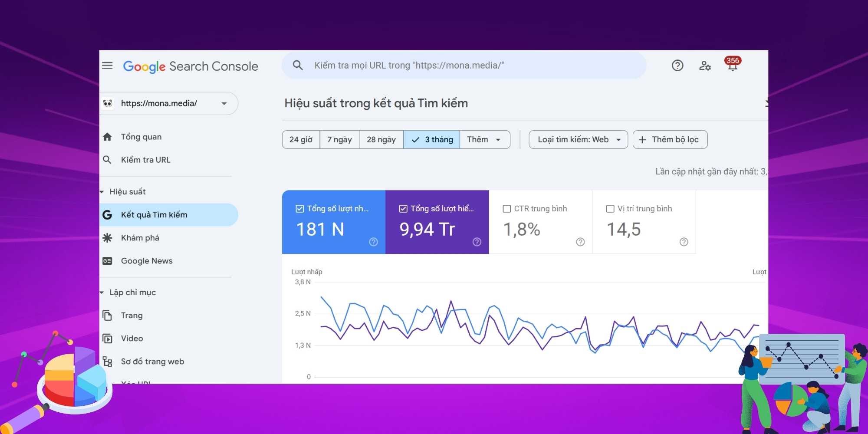This screenshot has width=868, height=434.
Task: Open help icon on 9,94 Tr impressions card
Action: point(477,242)
